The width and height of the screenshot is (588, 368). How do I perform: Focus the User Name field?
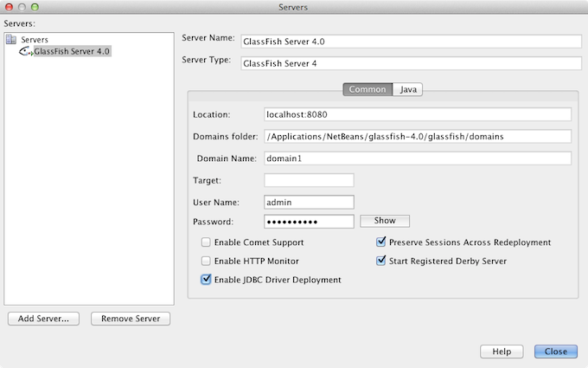(x=309, y=202)
